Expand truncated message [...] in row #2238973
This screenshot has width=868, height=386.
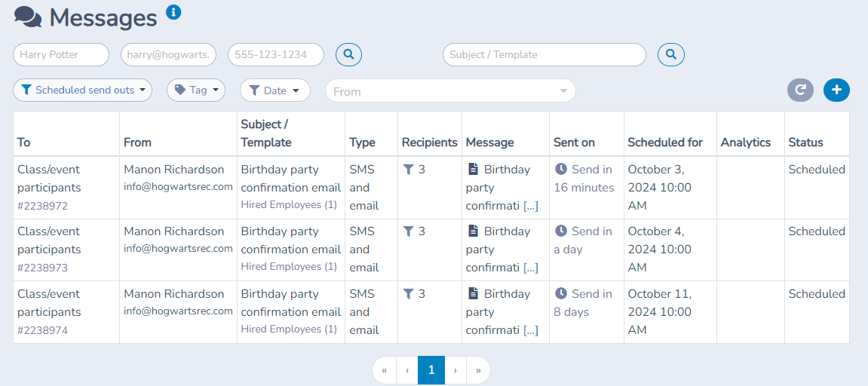click(x=530, y=268)
